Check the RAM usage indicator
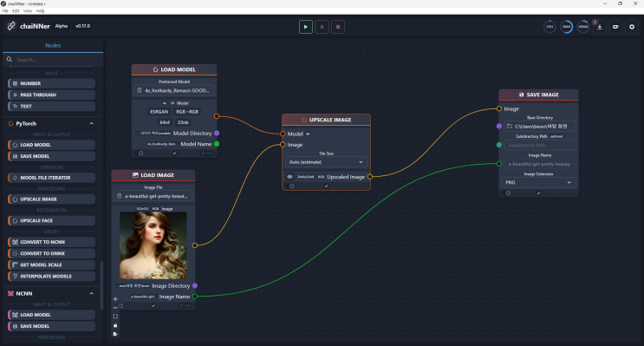 point(566,27)
